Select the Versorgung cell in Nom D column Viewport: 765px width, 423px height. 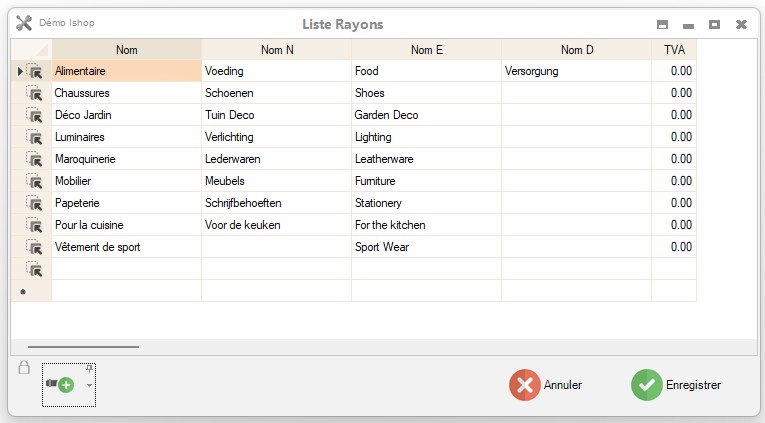pos(575,71)
